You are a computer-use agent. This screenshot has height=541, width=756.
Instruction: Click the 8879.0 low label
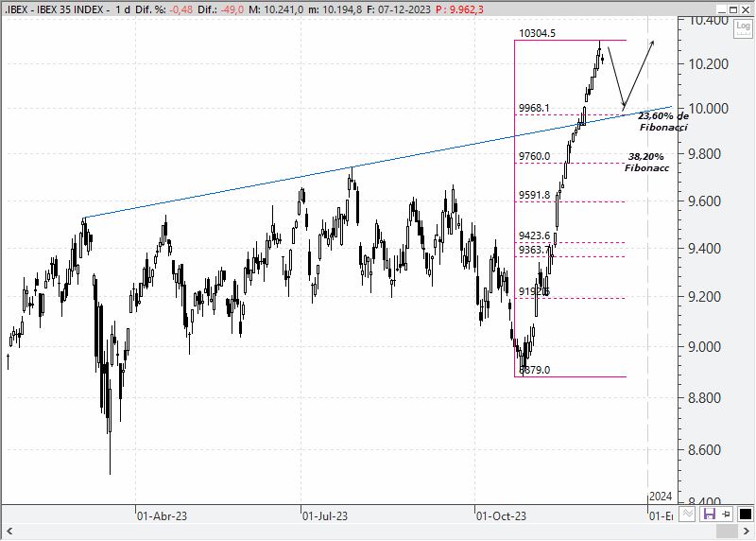point(534,370)
